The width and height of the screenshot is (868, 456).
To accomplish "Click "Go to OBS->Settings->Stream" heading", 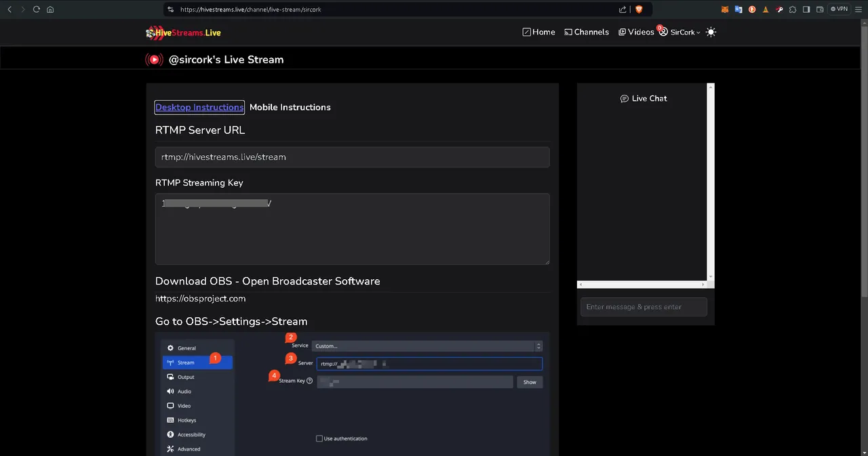I will tap(231, 322).
